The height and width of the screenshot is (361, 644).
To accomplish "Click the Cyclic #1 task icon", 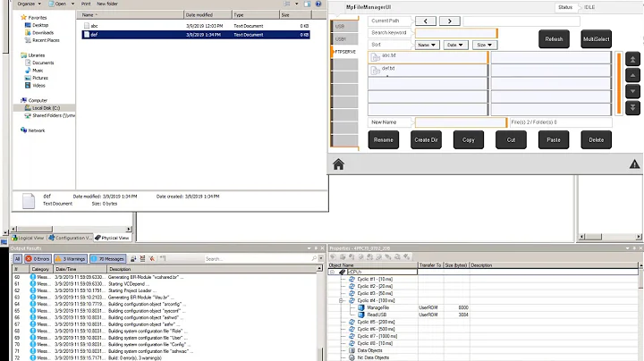I will 352,279.
